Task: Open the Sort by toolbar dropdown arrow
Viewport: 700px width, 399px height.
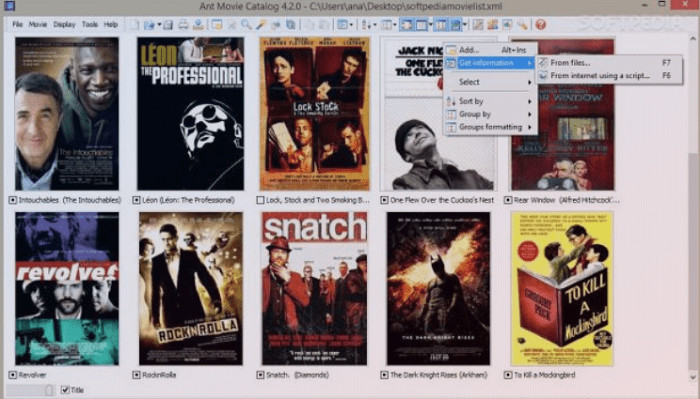Action: pyautogui.click(x=375, y=25)
